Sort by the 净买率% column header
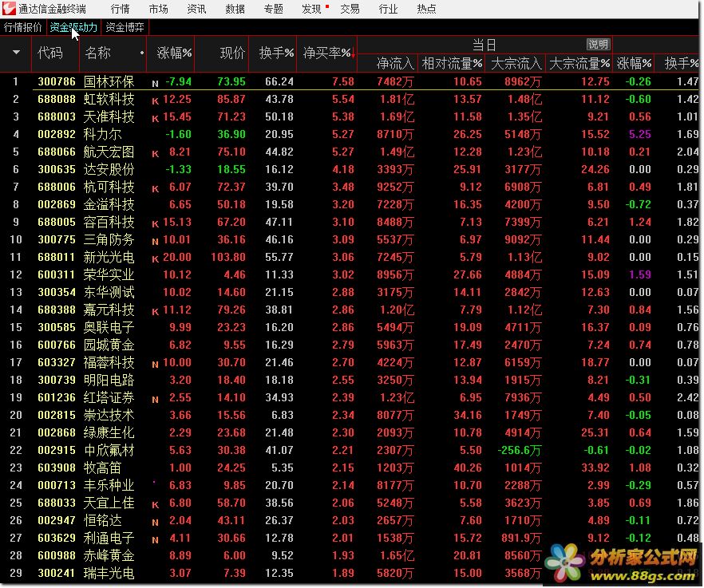Image resolution: width=704 pixels, height=588 pixels. [326, 53]
